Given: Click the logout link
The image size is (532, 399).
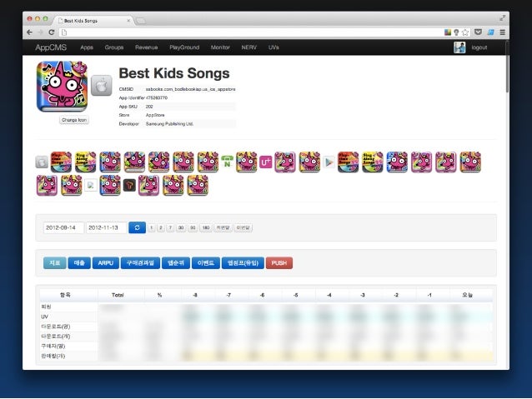Looking at the screenshot, I should pyautogui.click(x=479, y=47).
